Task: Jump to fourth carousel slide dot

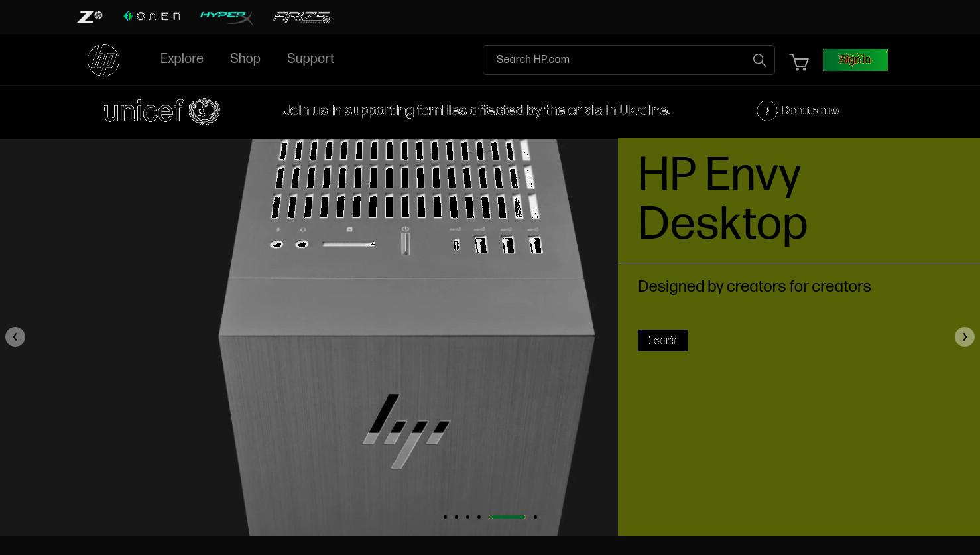Action: (x=479, y=517)
